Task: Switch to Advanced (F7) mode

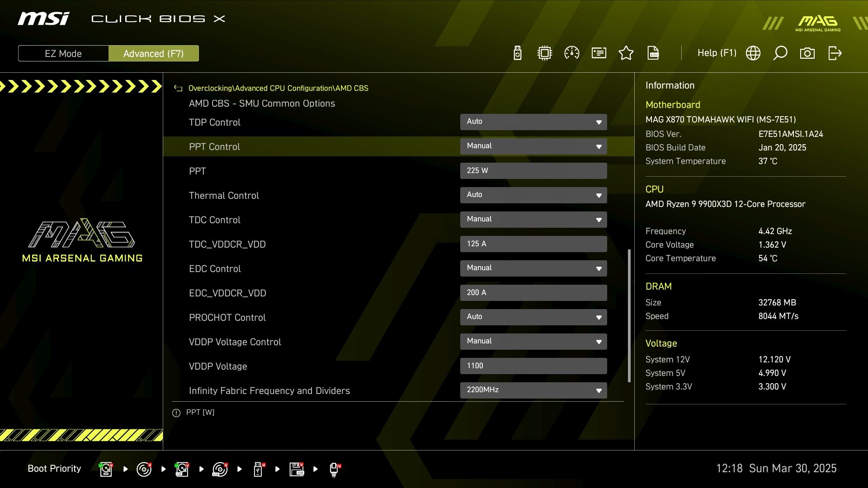Action: pos(153,53)
